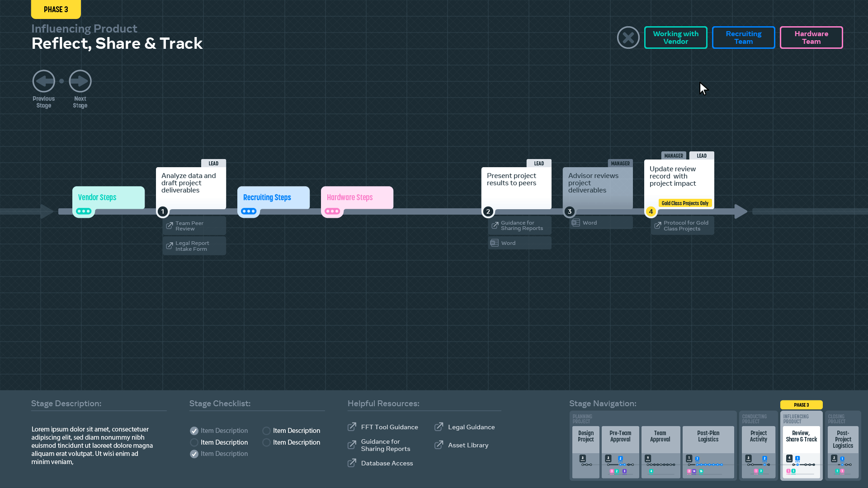Click the Previous Stage arrow icon

[44, 81]
